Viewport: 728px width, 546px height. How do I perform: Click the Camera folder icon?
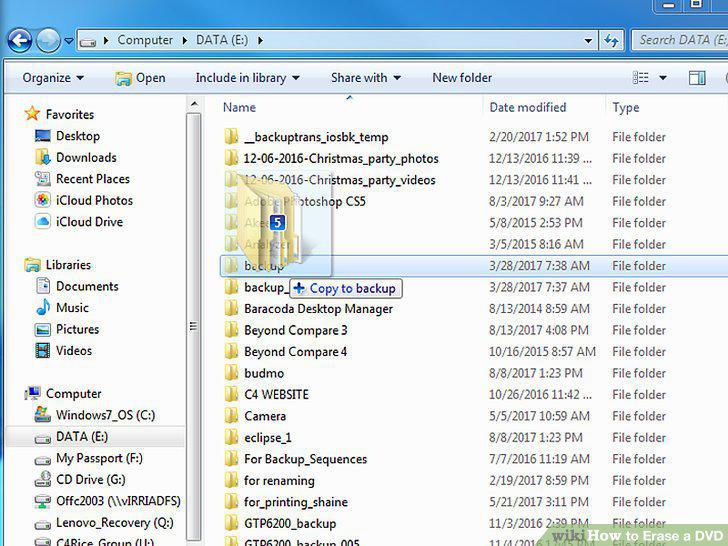(231, 416)
